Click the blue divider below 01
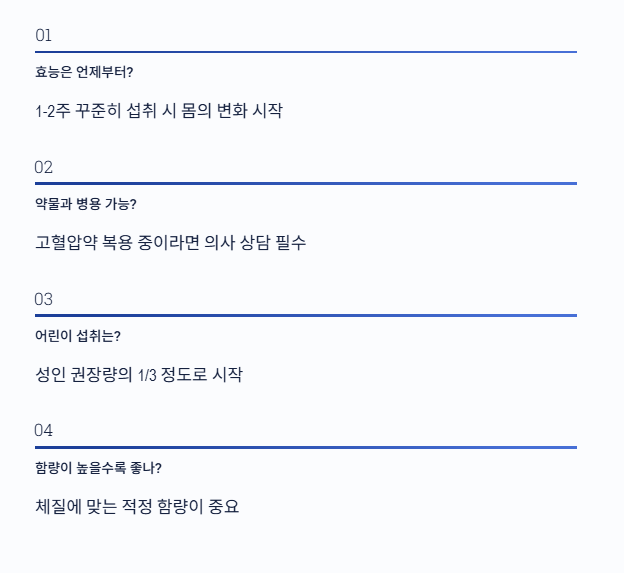624x573 pixels. pyautogui.click(x=306, y=52)
